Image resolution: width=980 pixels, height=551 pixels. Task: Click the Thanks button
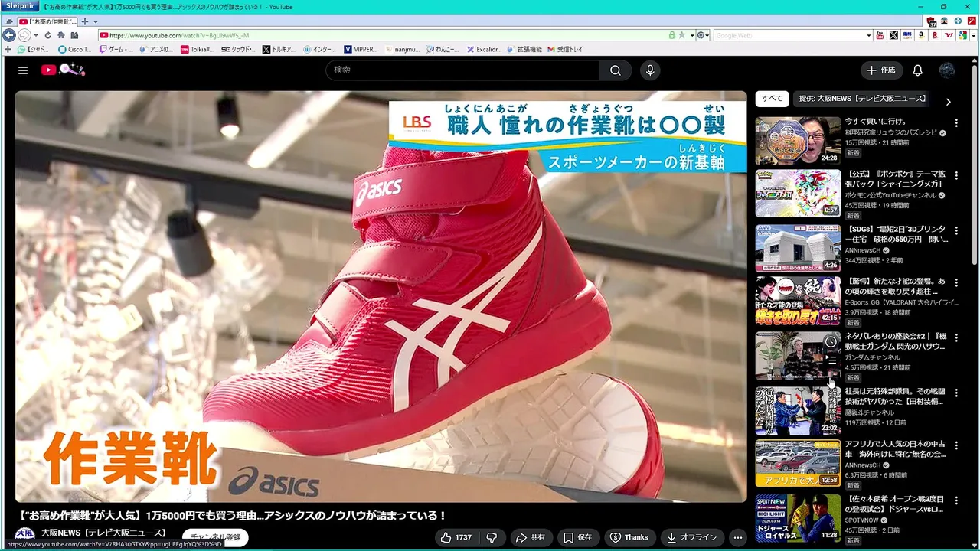click(x=629, y=537)
